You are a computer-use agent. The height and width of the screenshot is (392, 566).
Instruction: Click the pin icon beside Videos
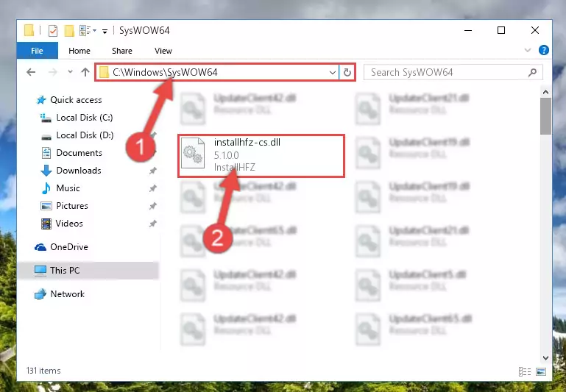(x=153, y=224)
